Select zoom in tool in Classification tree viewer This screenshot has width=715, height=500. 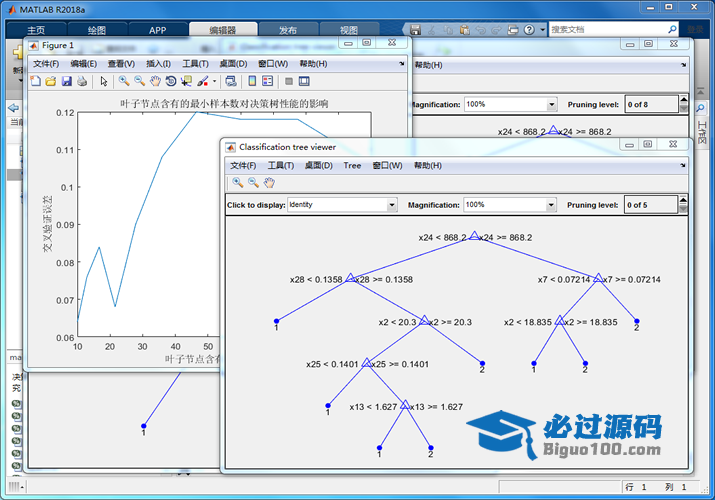(x=237, y=182)
